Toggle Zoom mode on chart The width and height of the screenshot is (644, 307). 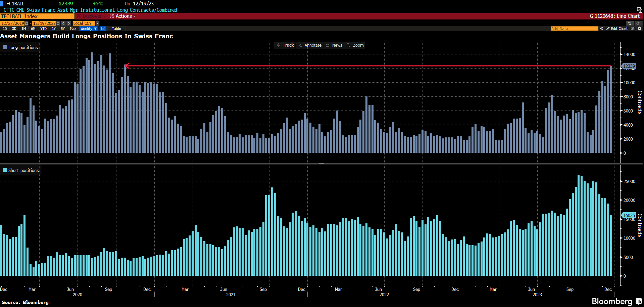click(x=355, y=45)
